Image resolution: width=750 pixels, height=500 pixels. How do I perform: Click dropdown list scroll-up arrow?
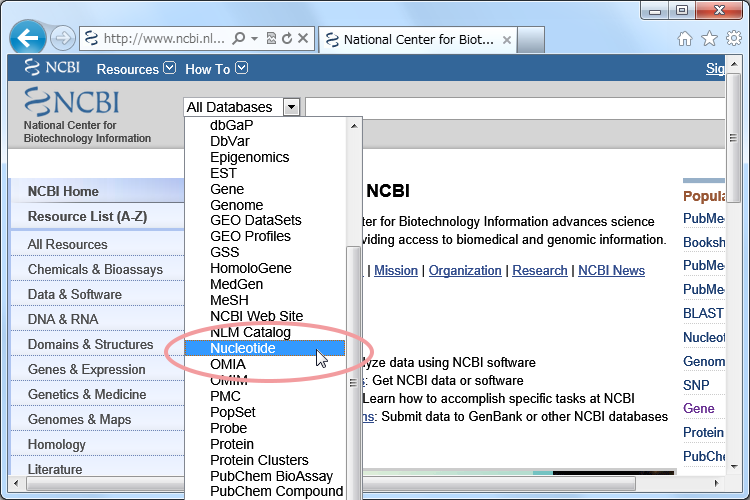coord(354,126)
